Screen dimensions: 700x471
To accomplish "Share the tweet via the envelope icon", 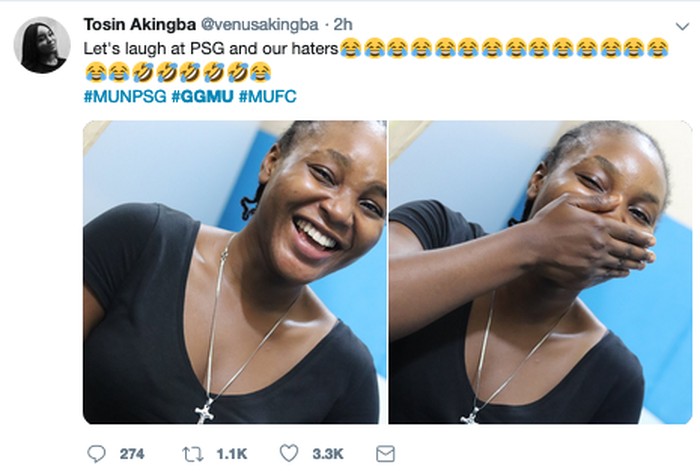I will (x=385, y=453).
